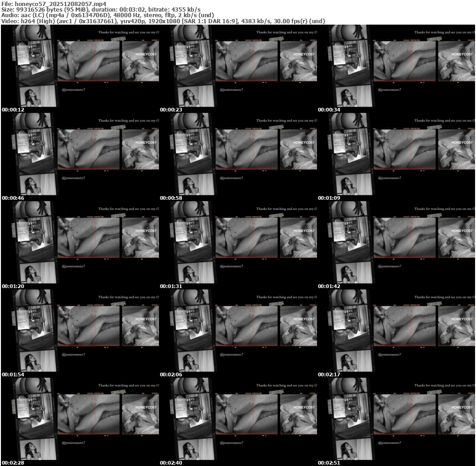Click the Audio codec info line
The width and height of the screenshot is (476, 466).
pos(108,15)
